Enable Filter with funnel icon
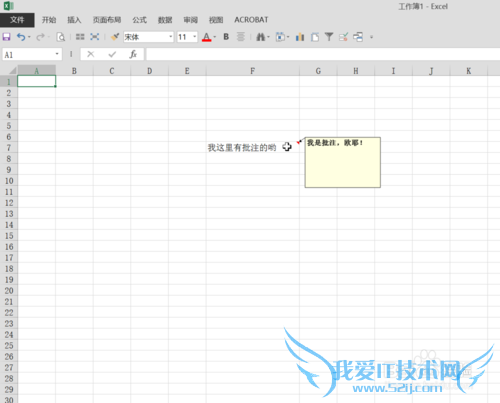 coord(329,37)
